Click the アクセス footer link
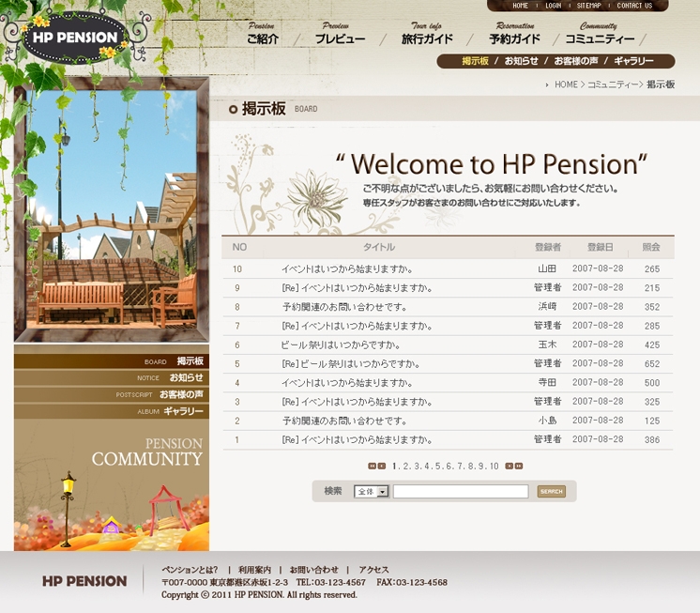The height and width of the screenshot is (613, 700). pyautogui.click(x=373, y=570)
